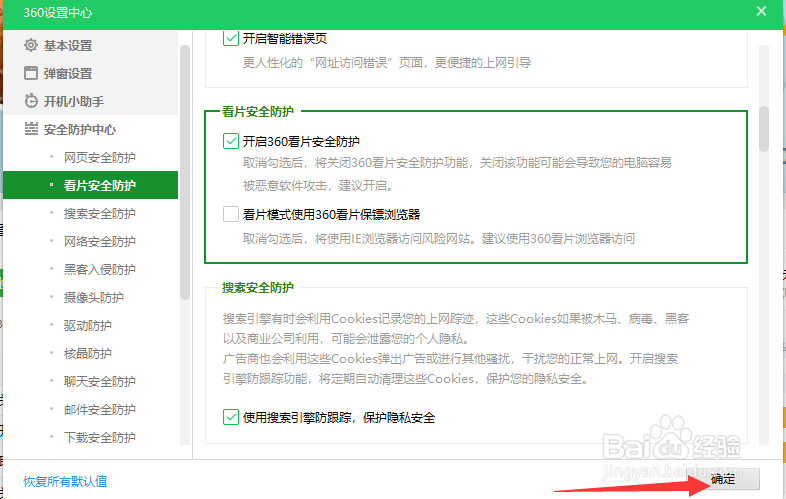Select 核晶防护 in sidebar
The width and height of the screenshot is (786, 499).
[90, 354]
